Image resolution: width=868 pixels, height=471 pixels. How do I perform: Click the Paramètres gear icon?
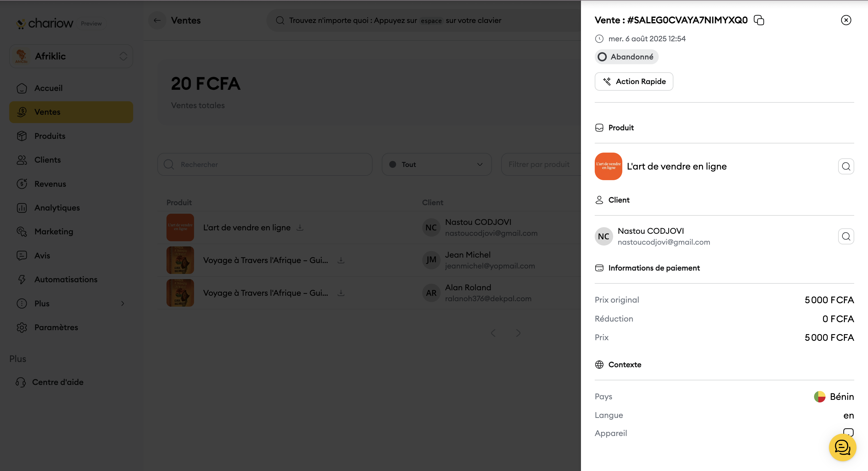click(22, 327)
